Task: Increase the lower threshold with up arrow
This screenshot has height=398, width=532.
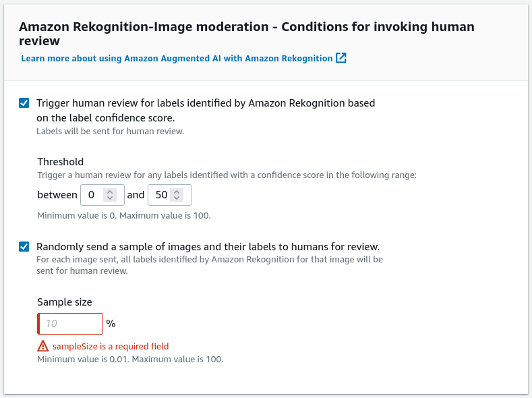Action: (x=110, y=192)
